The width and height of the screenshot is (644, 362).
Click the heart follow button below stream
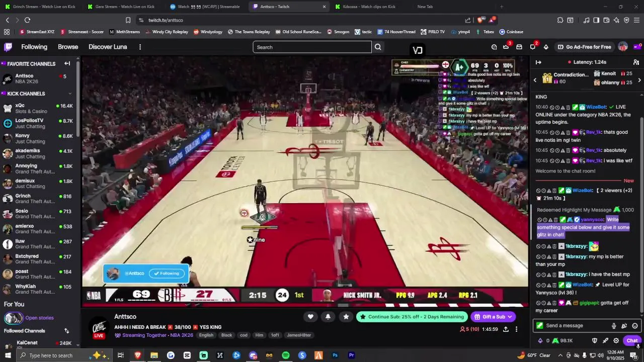click(x=310, y=316)
